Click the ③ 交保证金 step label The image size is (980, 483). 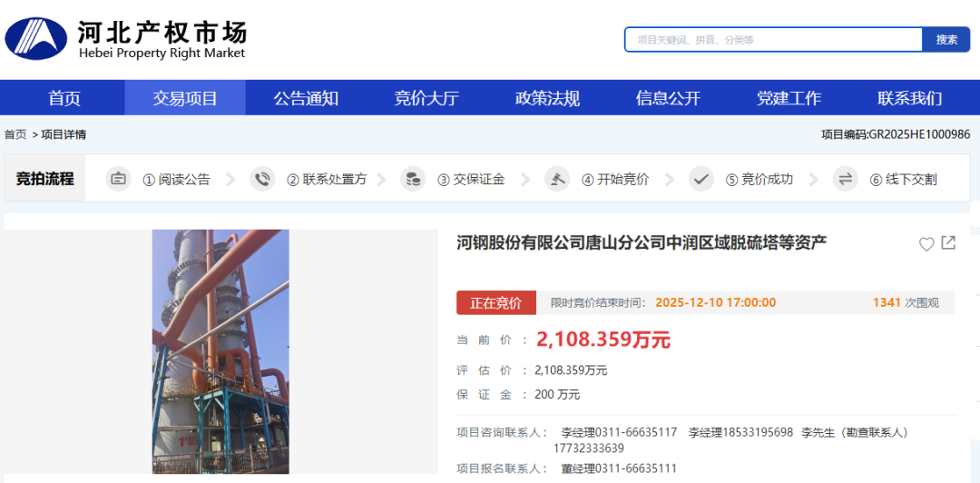(x=471, y=180)
